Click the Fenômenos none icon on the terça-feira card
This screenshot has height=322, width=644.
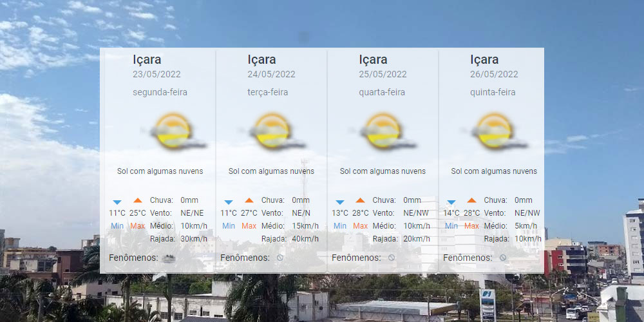280,258
